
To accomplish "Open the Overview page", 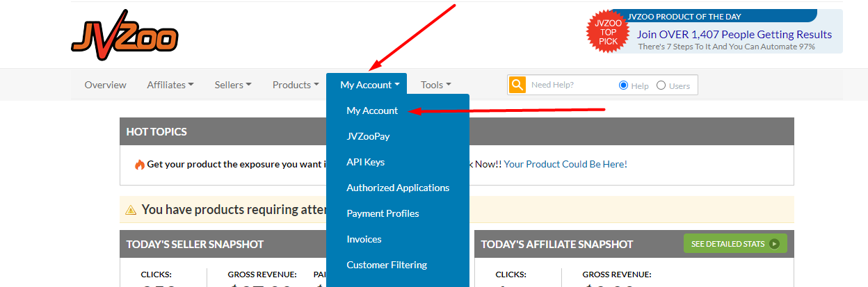I will [106, 85].
